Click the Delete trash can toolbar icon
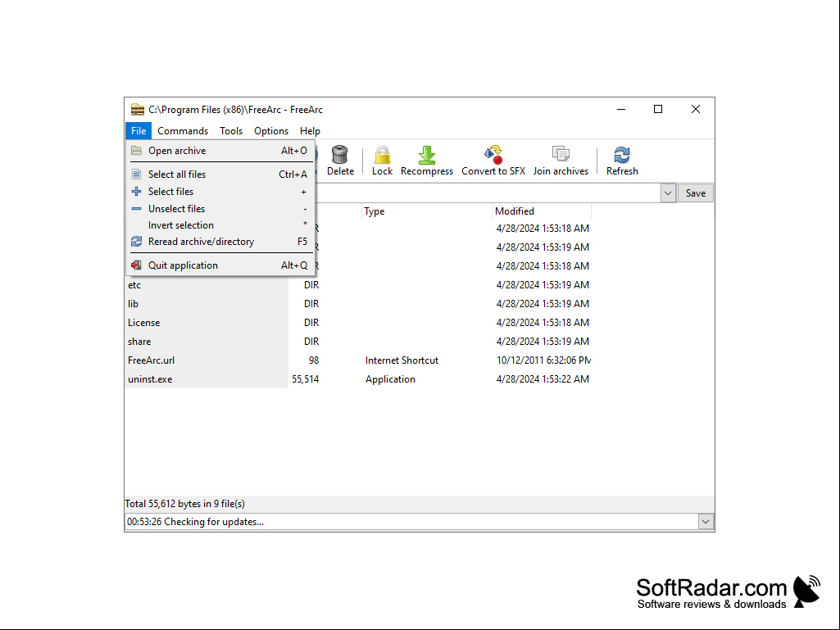 pyautogui.click(x=339, y=154)
